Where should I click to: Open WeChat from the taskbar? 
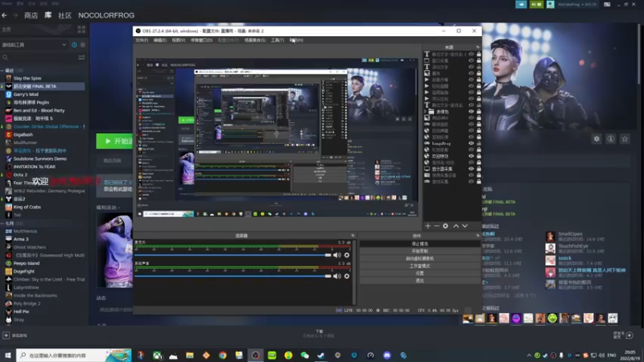click(x=305, y=356)
